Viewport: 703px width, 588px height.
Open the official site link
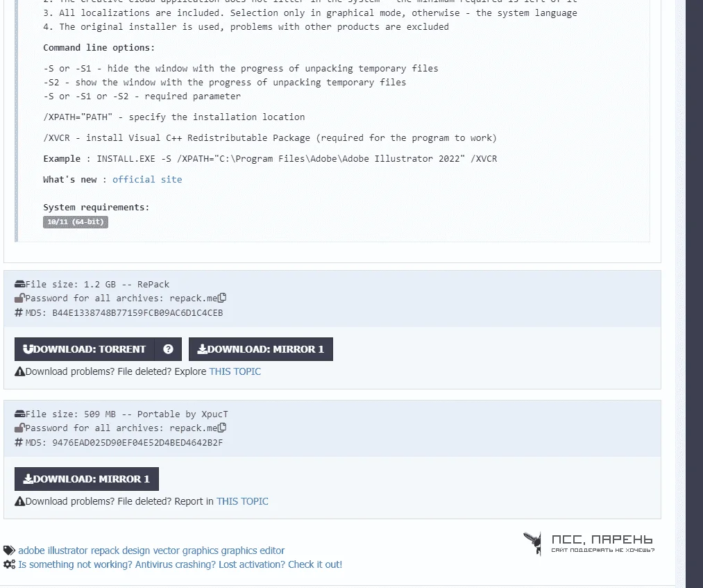tap(147, 179)
